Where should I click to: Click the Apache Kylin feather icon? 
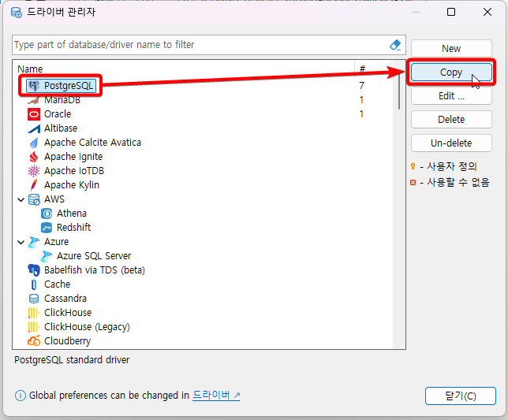(x=34, y=185)
